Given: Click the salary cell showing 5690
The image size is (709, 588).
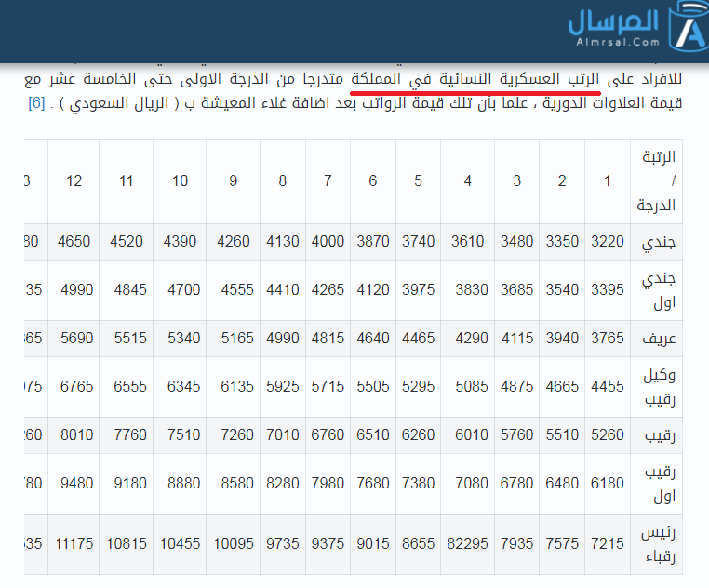Looking at the screenshot, I should (74, 339).
